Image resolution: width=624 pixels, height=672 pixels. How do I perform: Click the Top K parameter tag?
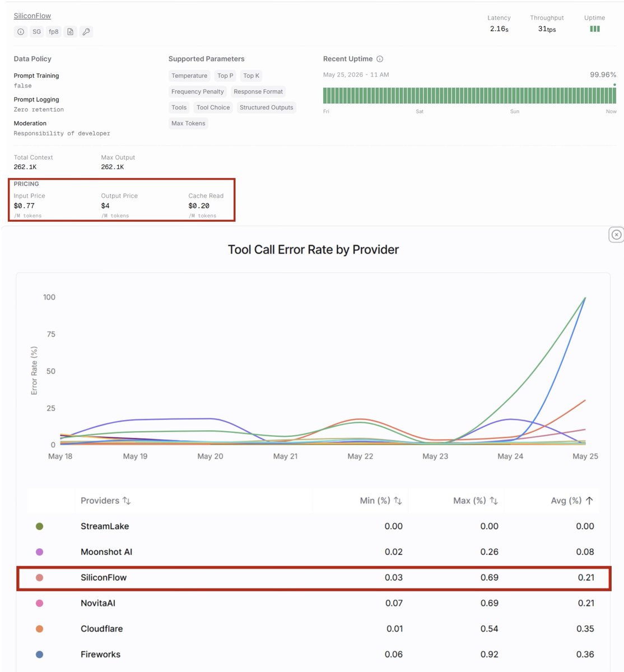(252, 76)
